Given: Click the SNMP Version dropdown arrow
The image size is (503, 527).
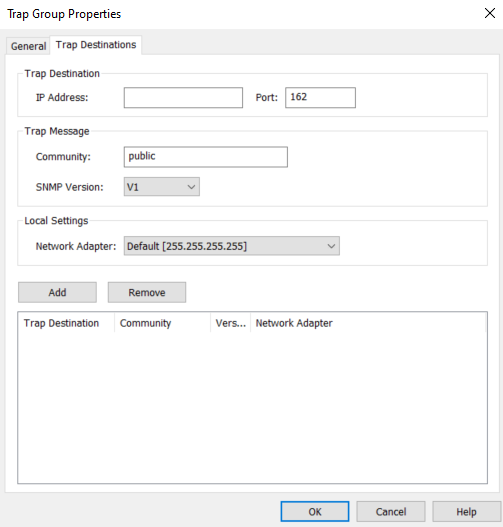Looking at the screenshot, I should (x=191, y=187).
